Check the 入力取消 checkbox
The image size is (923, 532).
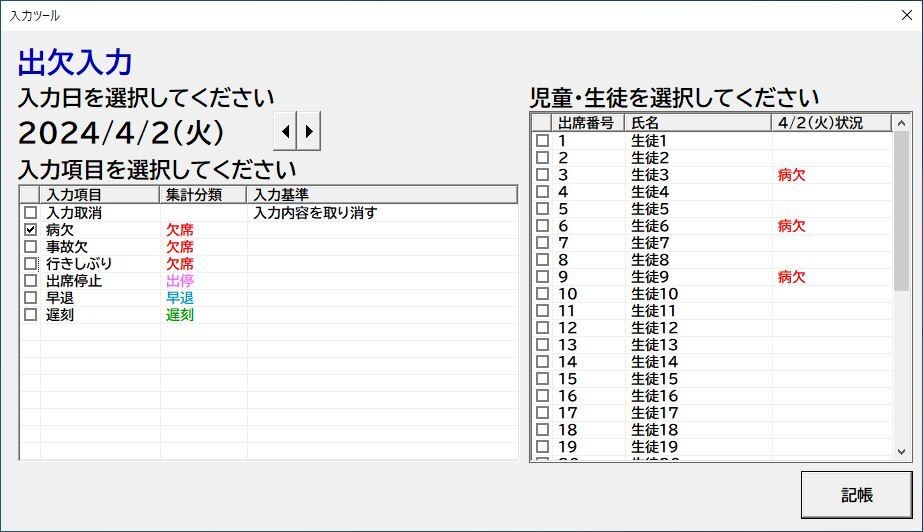[x=31, y=212]
